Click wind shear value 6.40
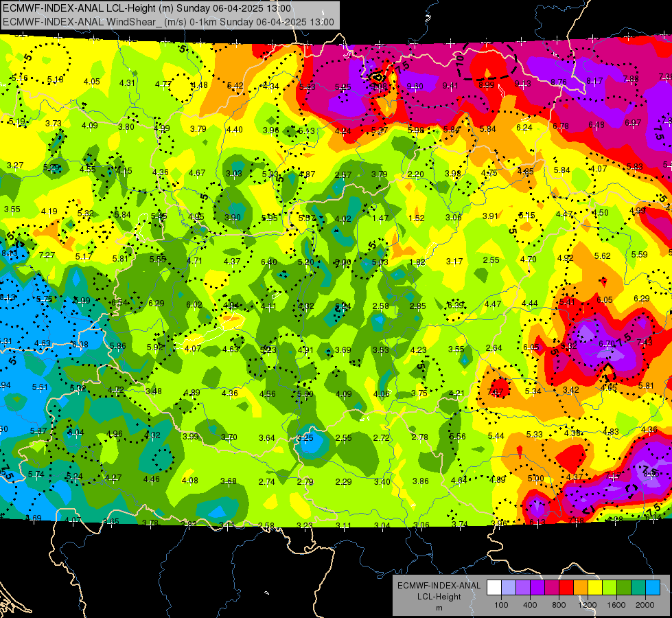672x618 pixels. pos(268,262)
